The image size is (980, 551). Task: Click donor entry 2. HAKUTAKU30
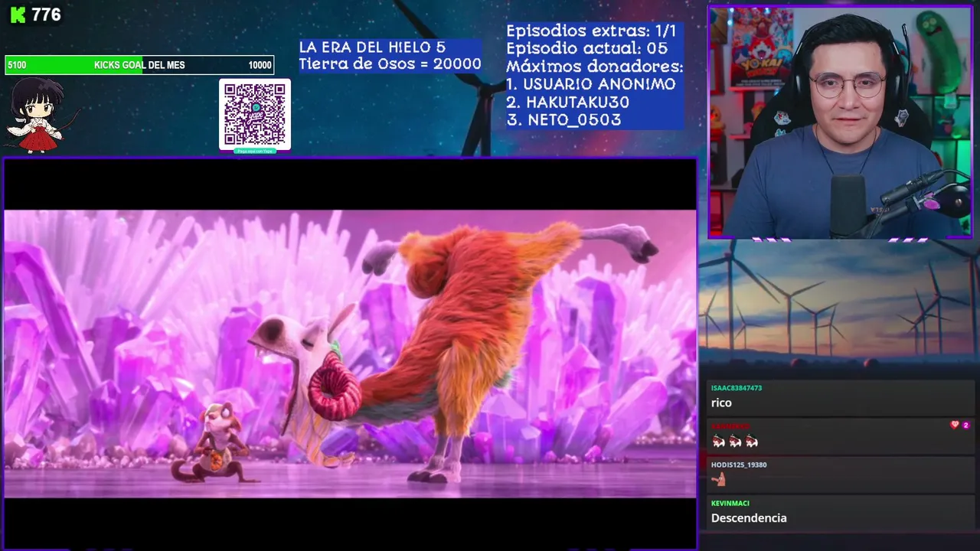click(x=567, y=102)
